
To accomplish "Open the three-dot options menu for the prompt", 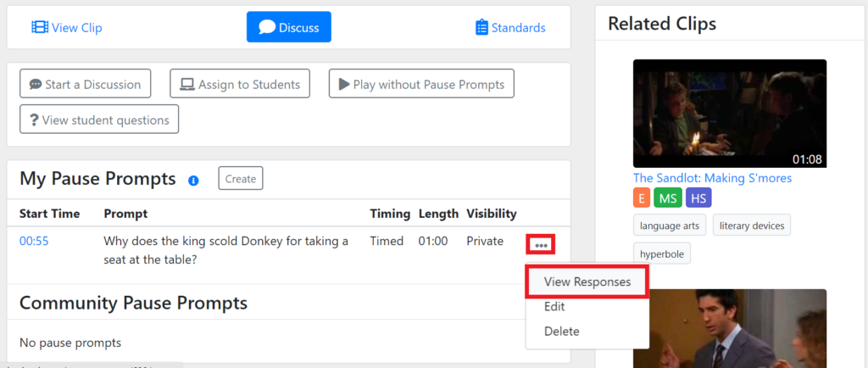I will point(541,244).
